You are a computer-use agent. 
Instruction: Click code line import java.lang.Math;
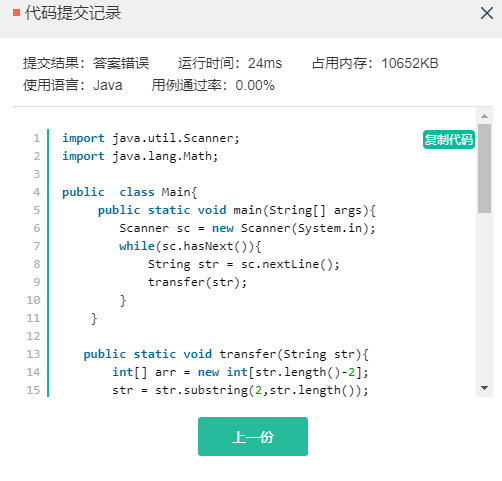coord(140,156)
